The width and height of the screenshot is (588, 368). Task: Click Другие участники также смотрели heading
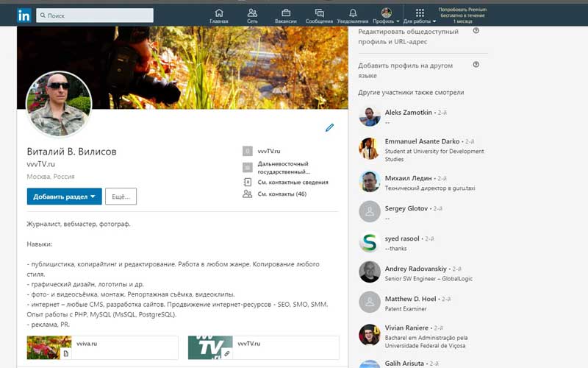point(411,93)
